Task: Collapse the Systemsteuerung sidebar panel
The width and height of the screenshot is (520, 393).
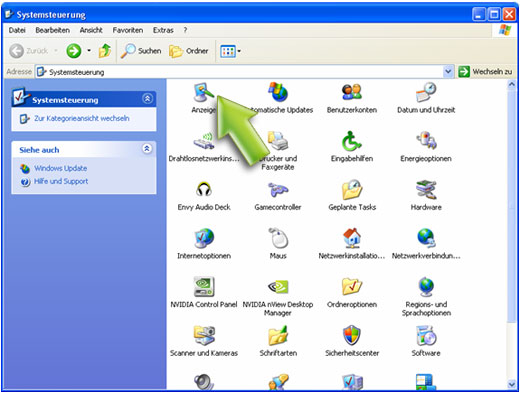Action: click(147, 99)
